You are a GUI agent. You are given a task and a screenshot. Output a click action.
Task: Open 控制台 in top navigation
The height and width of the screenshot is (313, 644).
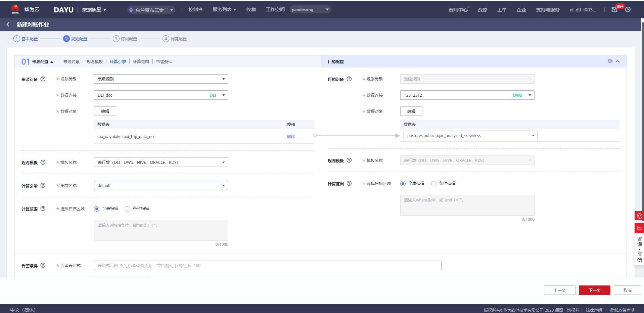[x=195, y=10]
